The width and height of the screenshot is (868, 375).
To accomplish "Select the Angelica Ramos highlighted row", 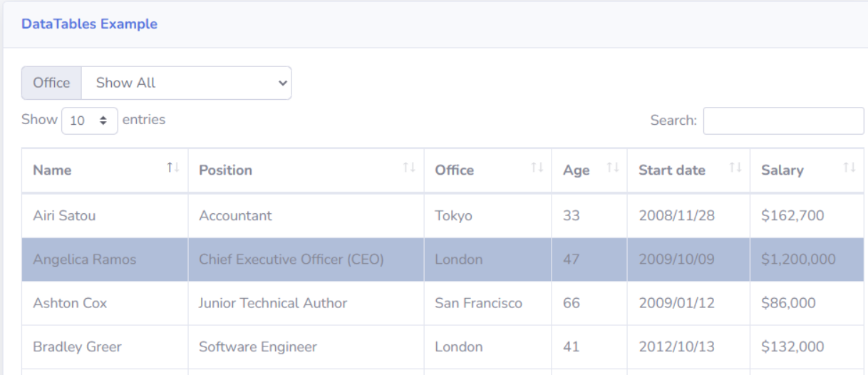I will [x=84, y=260].
